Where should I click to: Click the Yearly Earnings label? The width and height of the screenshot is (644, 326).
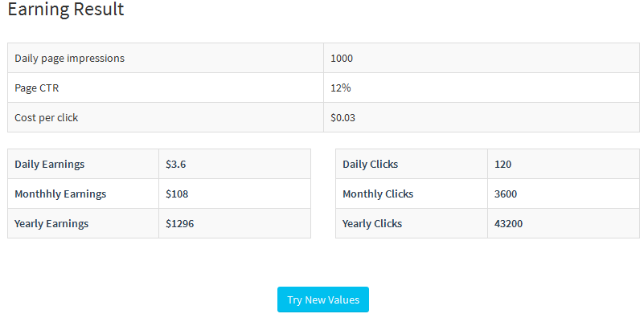[x=51, y=223]
